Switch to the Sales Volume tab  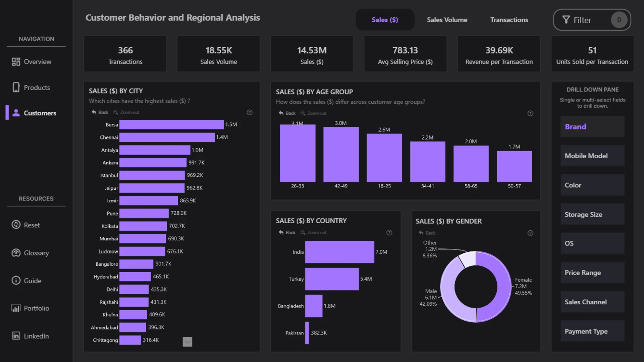447,20
